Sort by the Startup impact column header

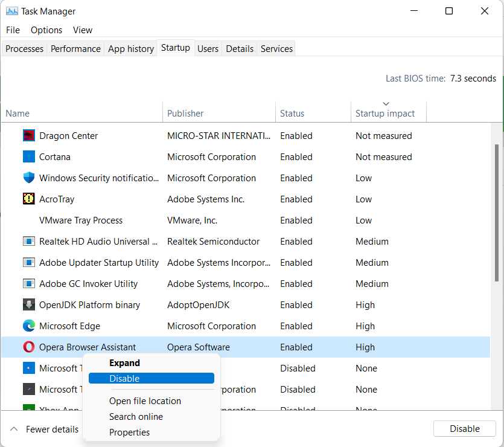pos(389,113)
